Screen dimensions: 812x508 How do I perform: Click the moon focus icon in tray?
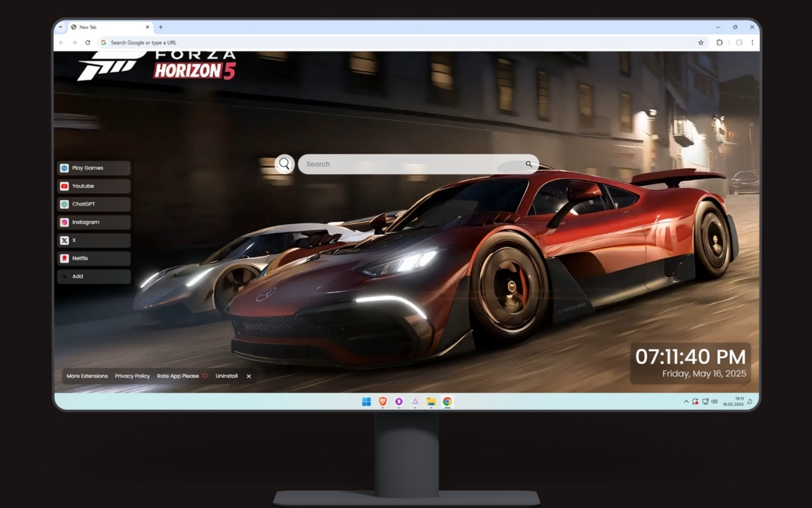click(750, 402)
